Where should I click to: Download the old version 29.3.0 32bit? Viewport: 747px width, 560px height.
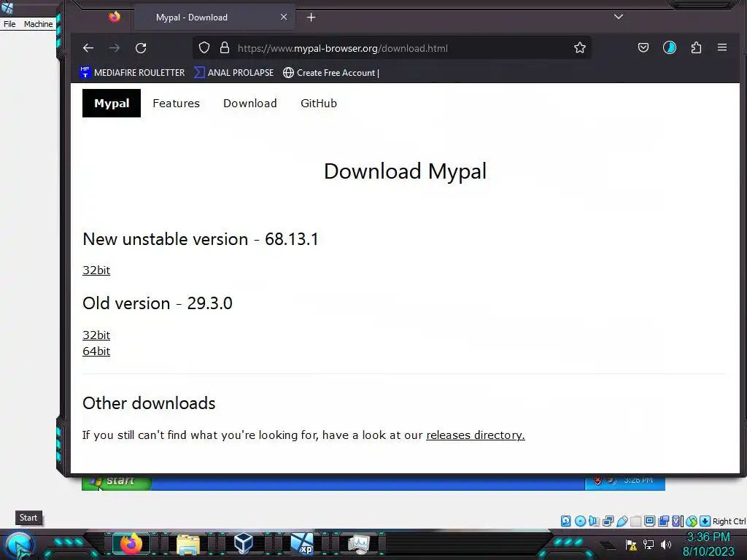pyautogui.click(x=96, y=335)
